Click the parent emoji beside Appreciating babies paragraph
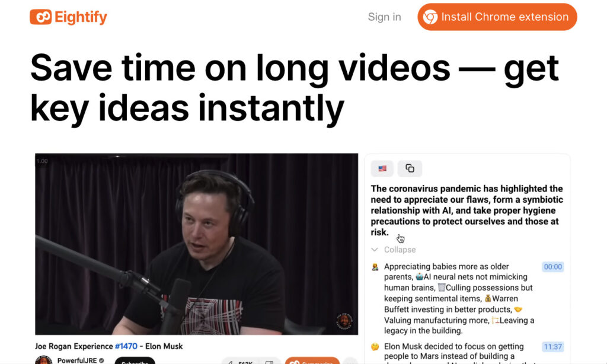 [x=375, y=267]
